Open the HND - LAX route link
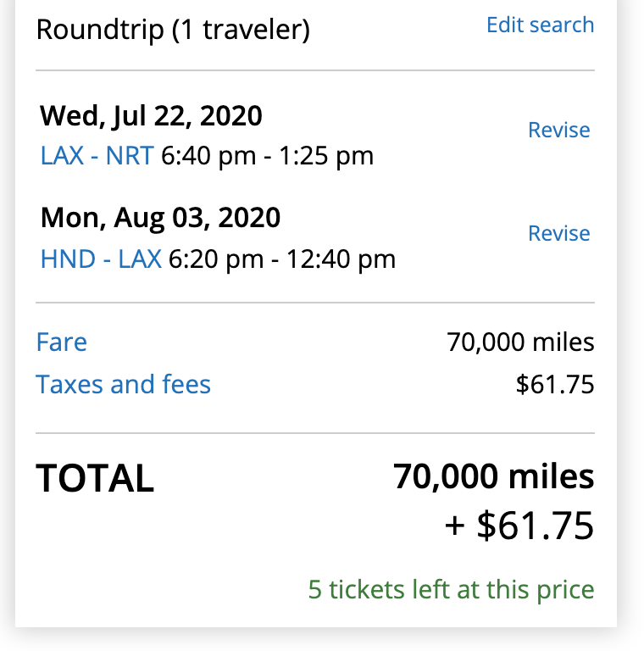 pyautogui.click(x=100, y=259)
